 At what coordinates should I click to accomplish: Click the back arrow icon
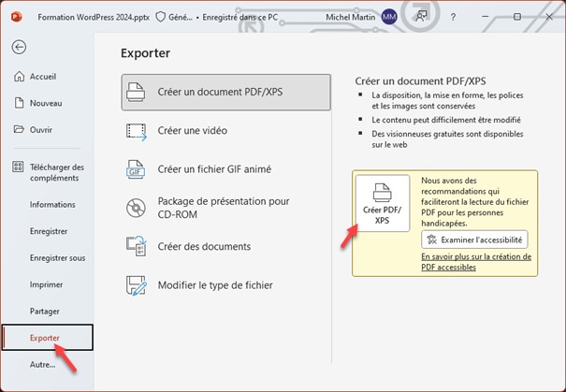20,47
